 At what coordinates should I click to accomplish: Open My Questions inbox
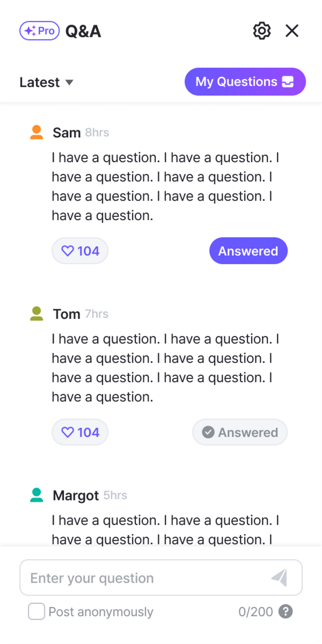click(245, 82)
